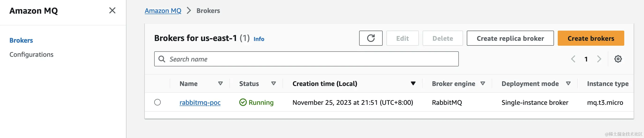Open the rabbitmq-poc broker link

[x=200, y=102]
